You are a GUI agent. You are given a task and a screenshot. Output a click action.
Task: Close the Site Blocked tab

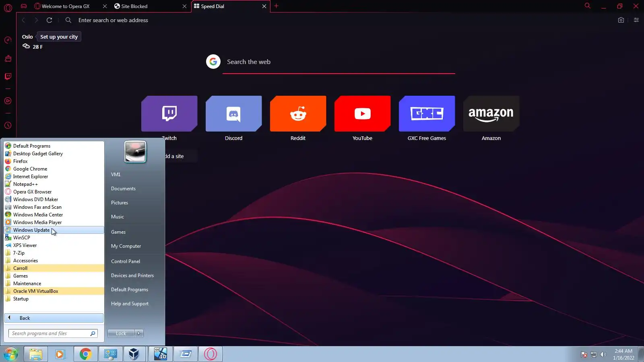click(184, 6)
